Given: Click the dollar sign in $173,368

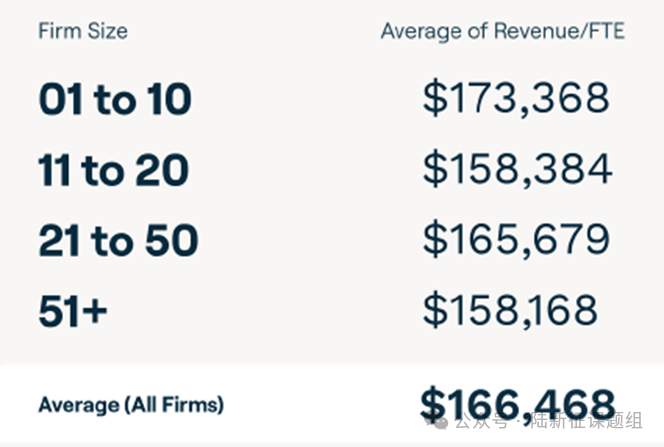Looking at the screenshot, I should click(x=434, y=98).
